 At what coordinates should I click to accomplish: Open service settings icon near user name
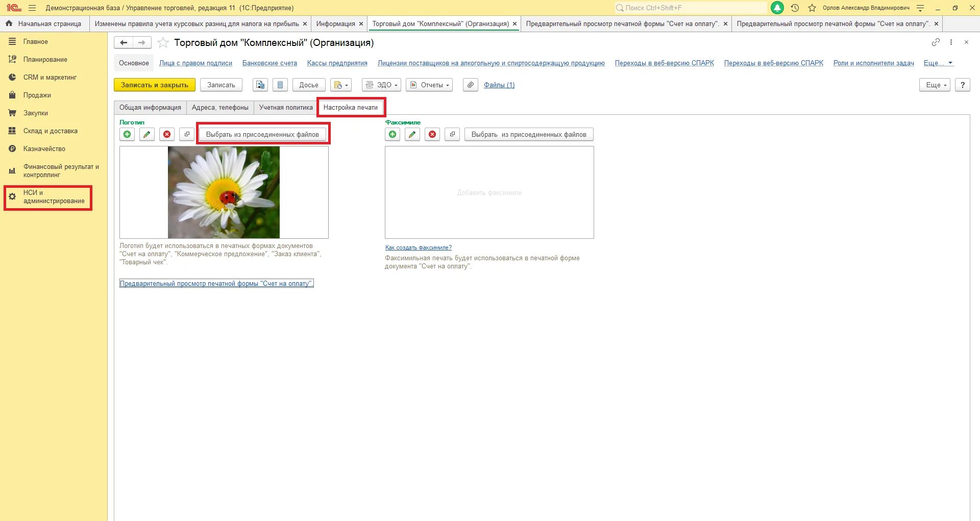pos(920,8)
